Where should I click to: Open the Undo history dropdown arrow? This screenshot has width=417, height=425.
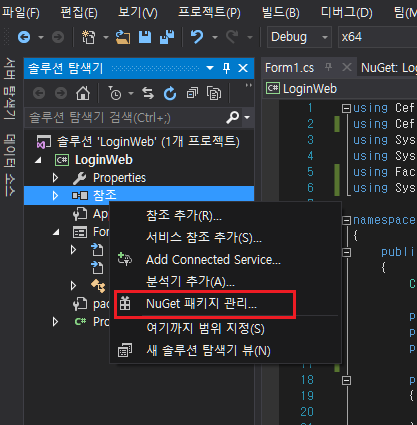pos(215,37)
